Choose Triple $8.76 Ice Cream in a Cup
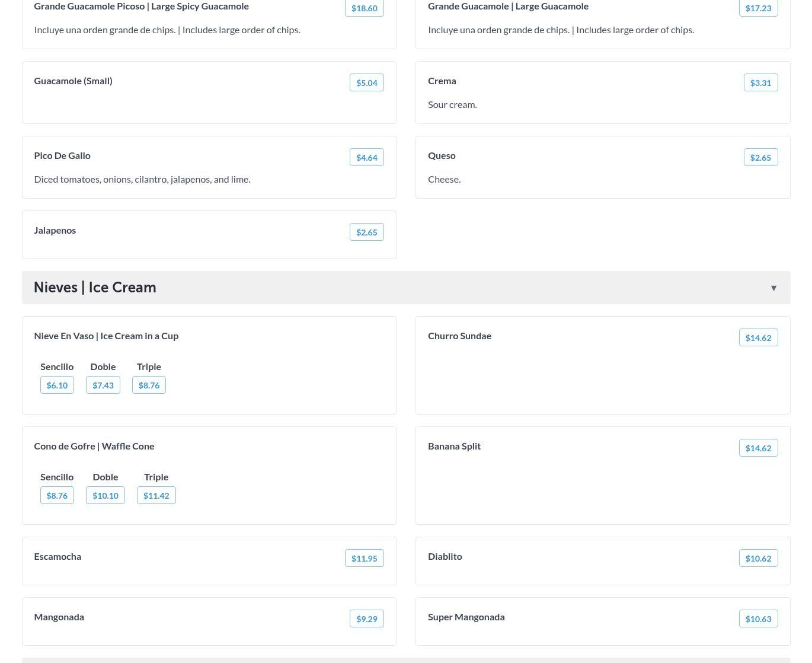This screenshot has height=663, width=812. click(149, 385)
